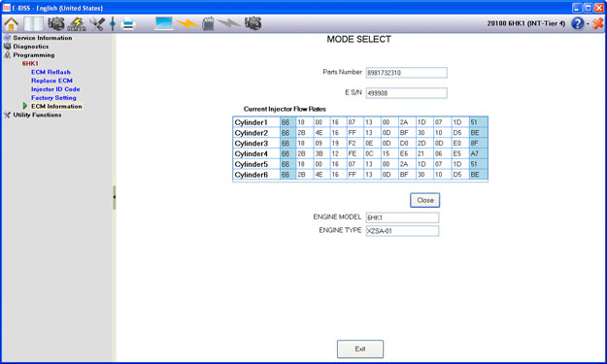Select the engine icon after the gray lightning link
This screenshot has height=364, width=607.
pos(253,23)
